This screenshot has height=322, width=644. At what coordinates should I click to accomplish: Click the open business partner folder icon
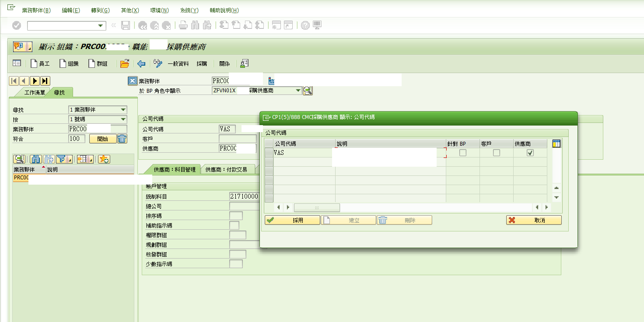click(x=125, y=63)
